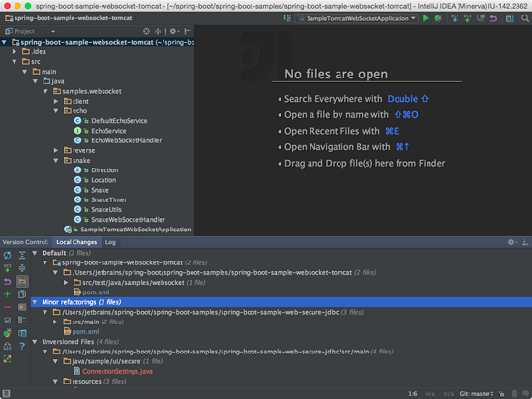Image resolution: width=532 pixels, height=399 pixels.
Task: Open run configuration dropdown SampleTomcatWebSocketApplication
Action: click(356, 18)
